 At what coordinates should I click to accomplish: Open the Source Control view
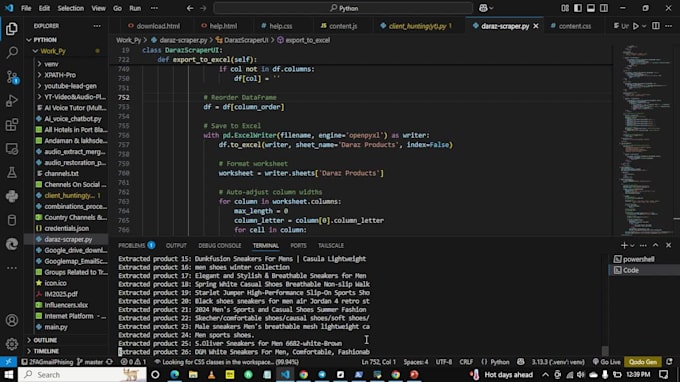point(12,77)
